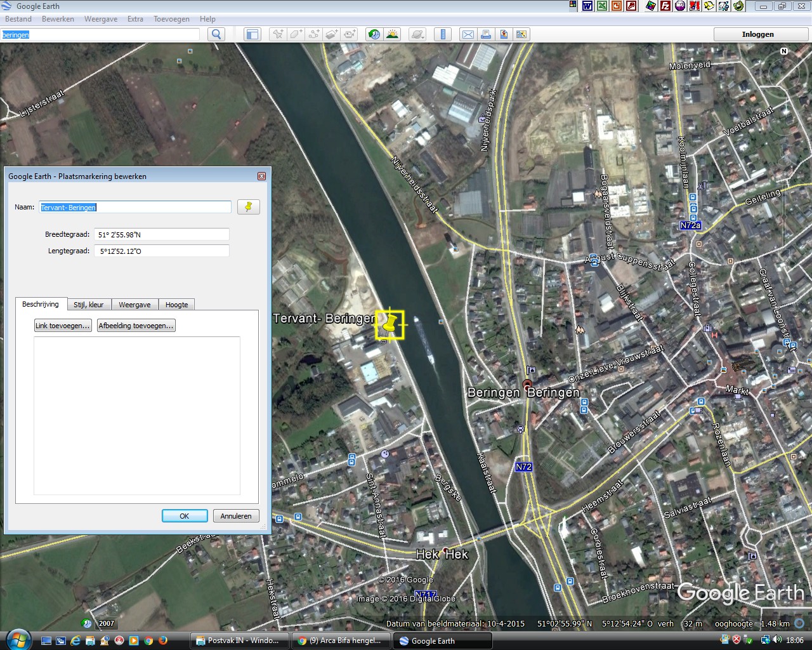The image size is (812, 650).
Task: Add a path from the toolbar
Action: pyautogui.click(x=314, y=34)
